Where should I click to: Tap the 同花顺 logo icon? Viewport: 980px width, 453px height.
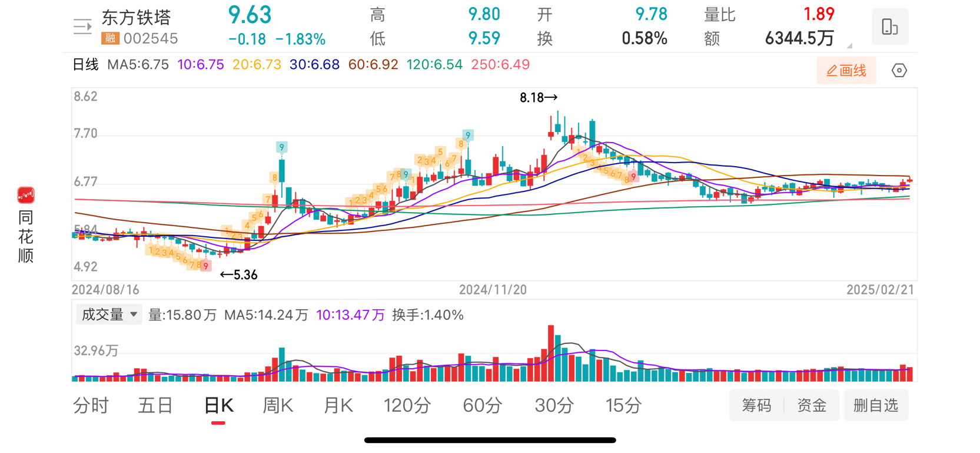coord(26,195)
